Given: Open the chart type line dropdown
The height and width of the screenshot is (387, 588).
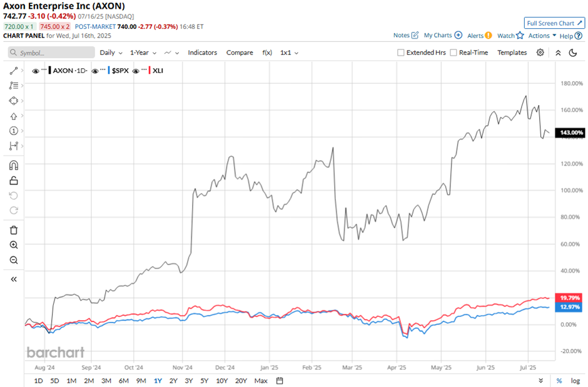Looking at the screenshot, I should [x=171, y=53].
